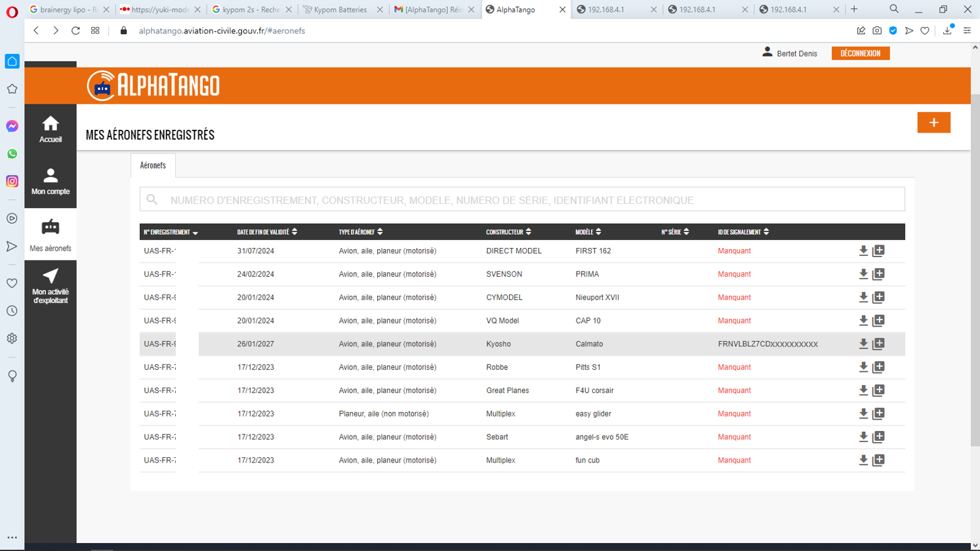Screen dimensions: 980x551
Task: Select the Aéronefs tab
Action: point(153,165)
